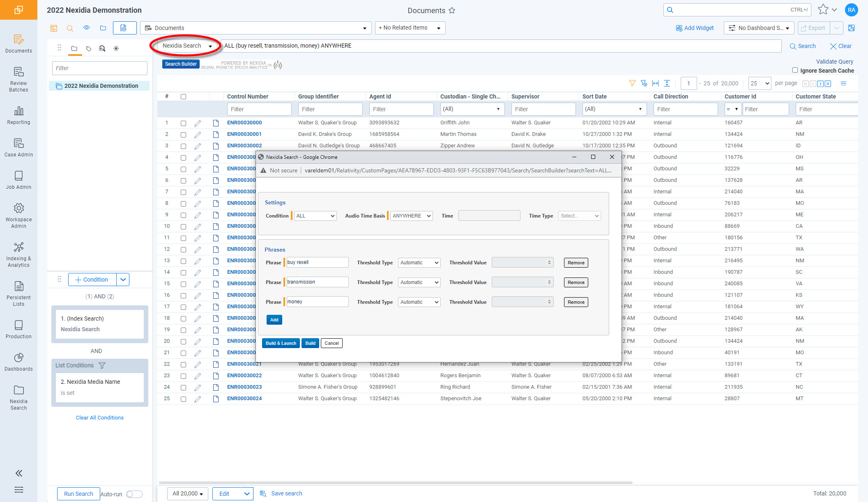Image resolution: width=868 pixels, height=502 pixels.
Task: Click the filter funnel icon above the grid
Action: (x=632, y=83)
